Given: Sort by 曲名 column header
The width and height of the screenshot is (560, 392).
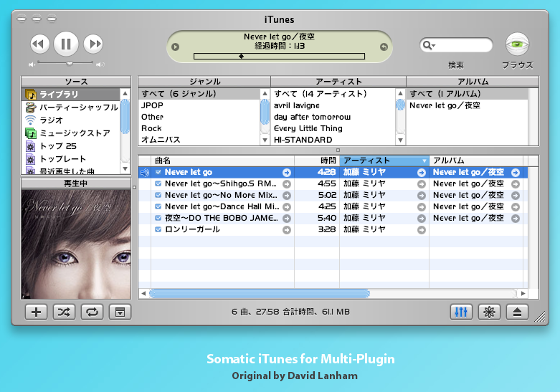Looking at the screenshot, I should [222, 161].
